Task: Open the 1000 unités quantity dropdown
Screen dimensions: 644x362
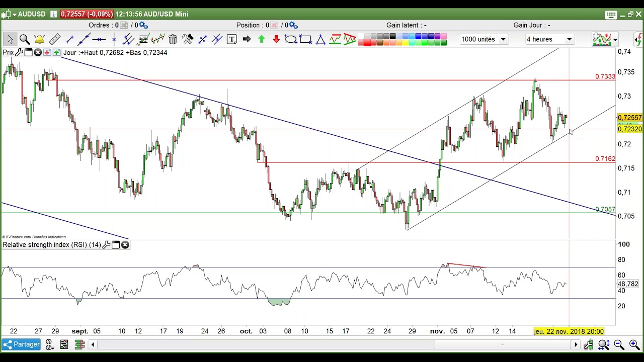Action: (x=484, y=39)
